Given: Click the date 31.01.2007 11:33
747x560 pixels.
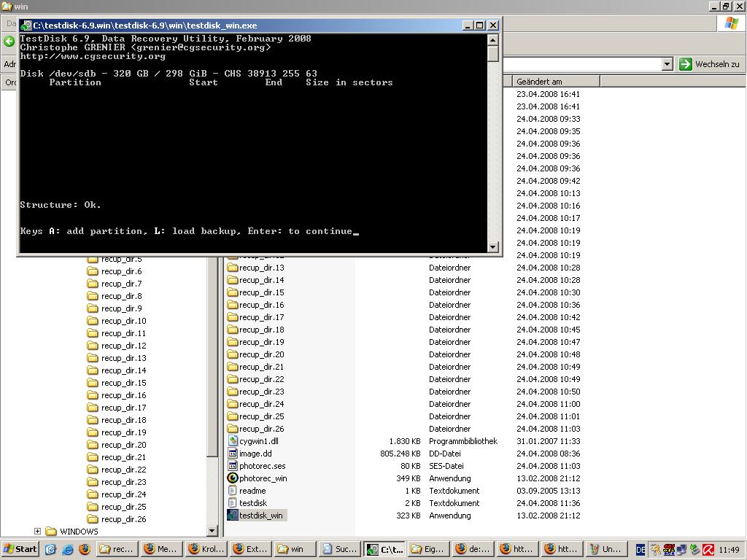Looking at the screenshot, I should click(x=549, y=441).
